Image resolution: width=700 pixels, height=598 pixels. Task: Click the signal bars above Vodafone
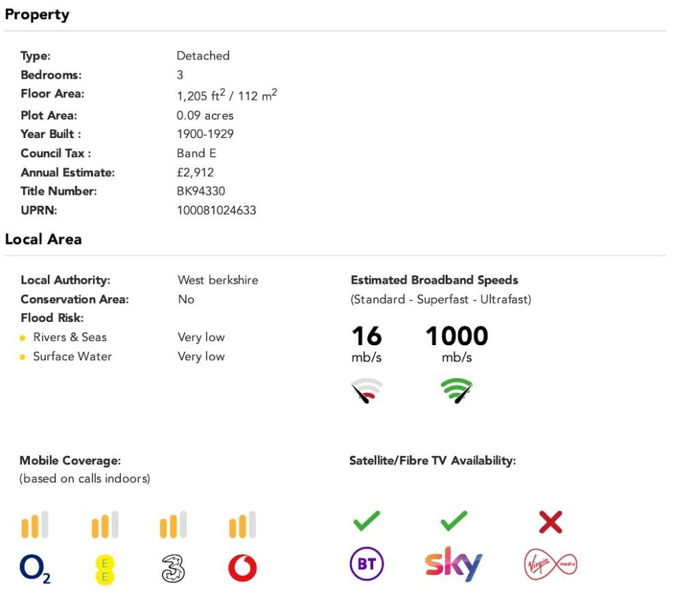pyautogui.click(x=242, y=525)
